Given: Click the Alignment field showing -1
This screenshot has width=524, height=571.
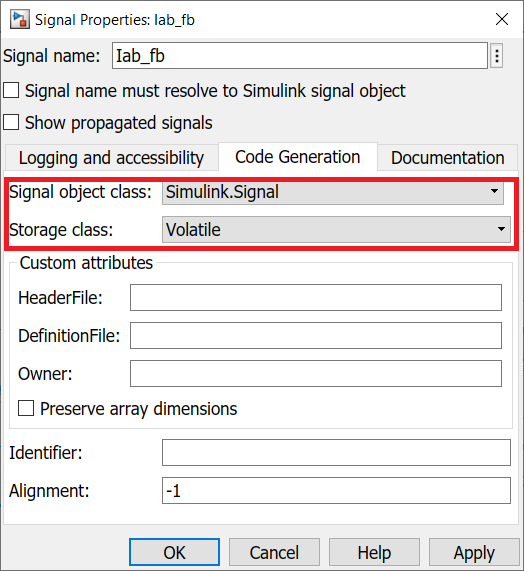Looking at the screenshot, I should pos(336,491).
